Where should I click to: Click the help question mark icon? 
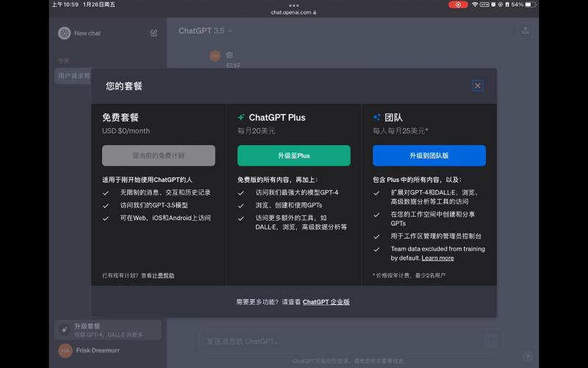pos(527,357)
